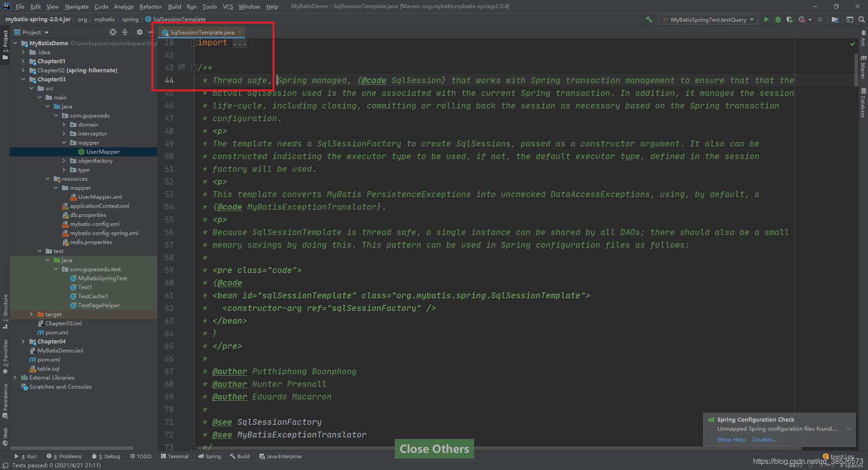Viewport: 868px width, 470px height.
Task: Open the 6: Problems tool tab
Action: coord(64,456)
